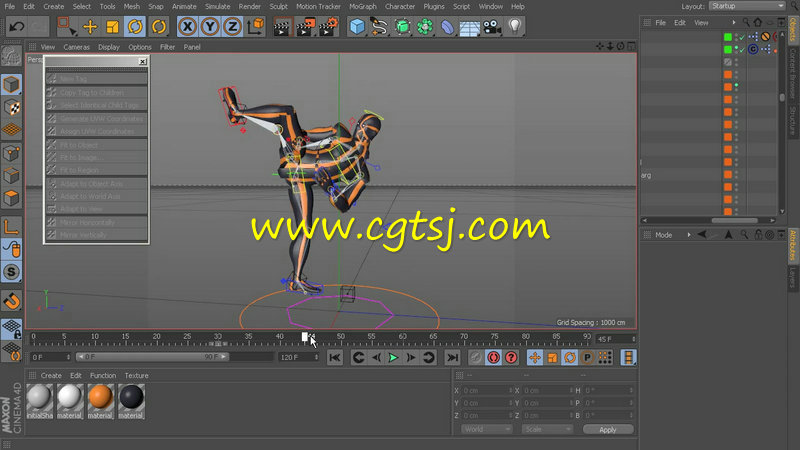
Task: Open the Simulate menu
Action: (217, 7)
